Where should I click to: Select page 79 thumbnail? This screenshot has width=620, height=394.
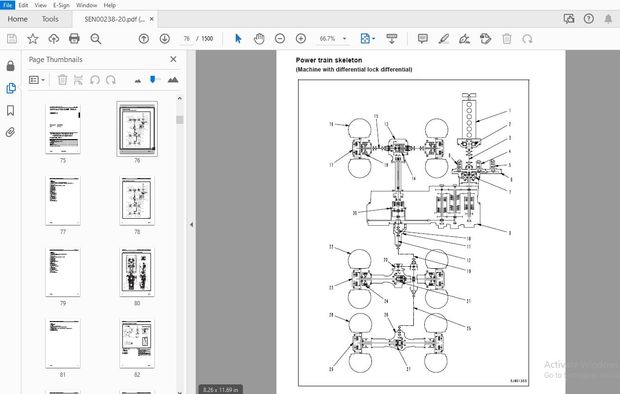pos(63,272)
